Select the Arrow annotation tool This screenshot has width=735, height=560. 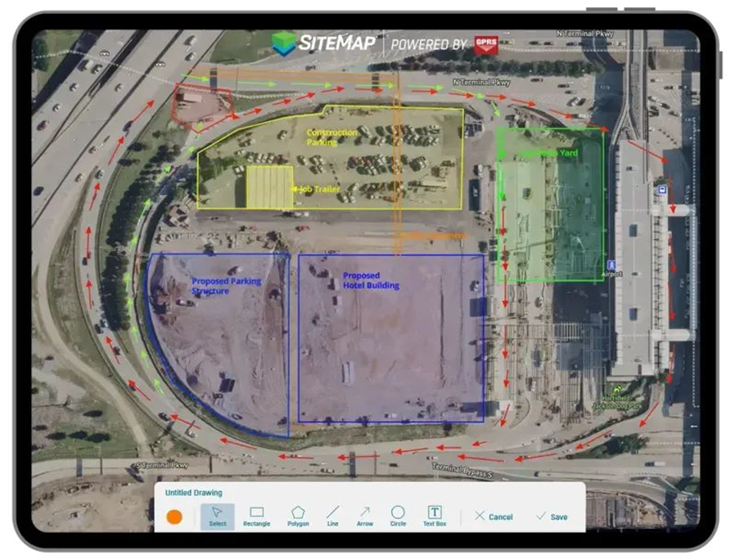[363, 514]
